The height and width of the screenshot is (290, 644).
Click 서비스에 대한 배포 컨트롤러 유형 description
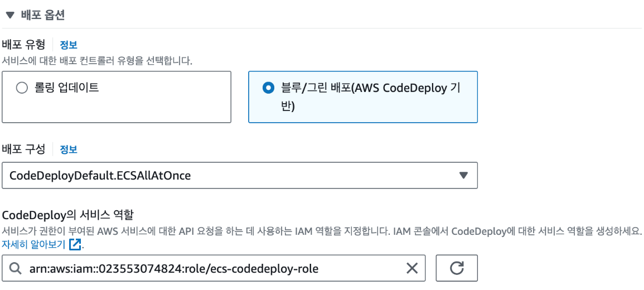pos(98,61)
